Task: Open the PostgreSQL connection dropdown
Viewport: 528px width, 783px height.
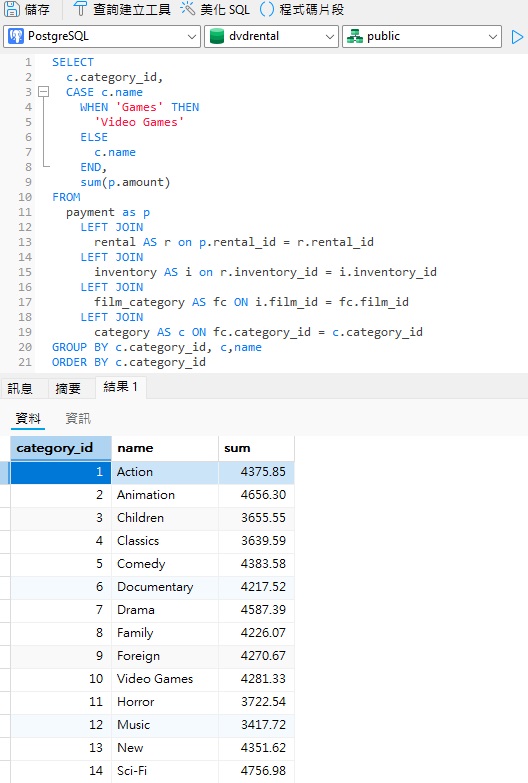Action: point(102,36)
